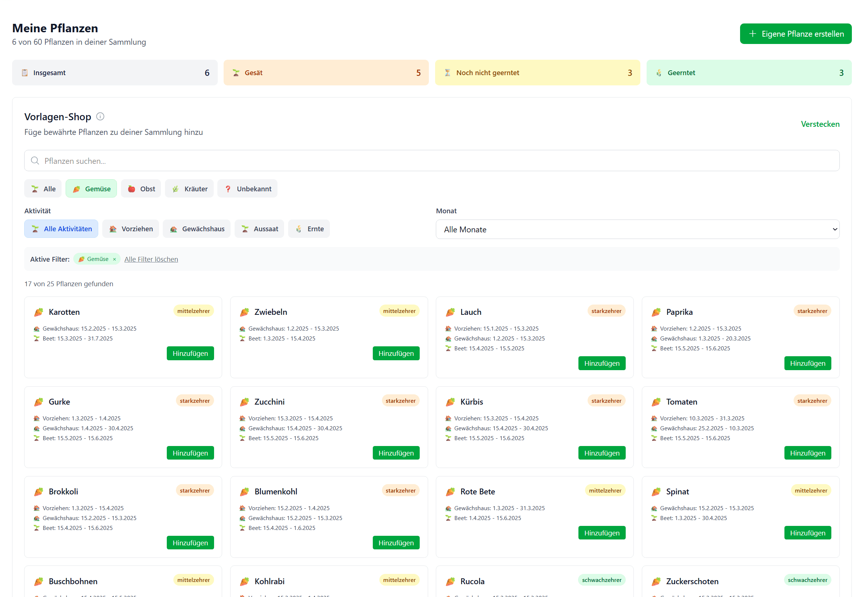Click the seedling icon on Gesät card

point(236,73)
